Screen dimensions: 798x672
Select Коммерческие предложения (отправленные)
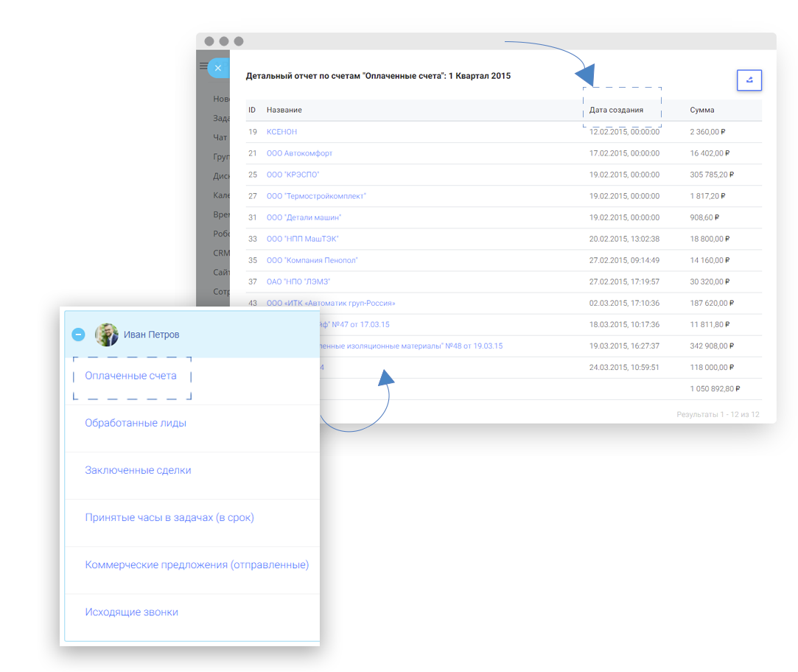click(197, 565)
